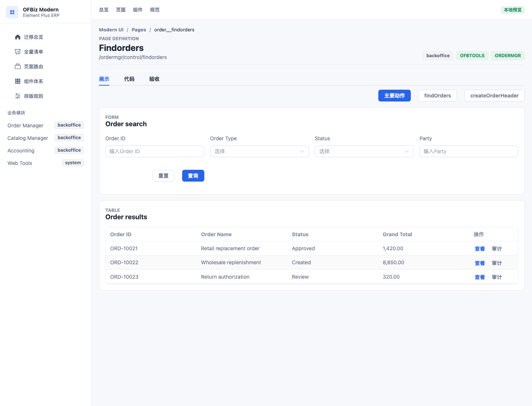The width and height of the screenshot is (532, 406).
Task: Open 页面路由 in the sidebar
Action: pos(46,66)
